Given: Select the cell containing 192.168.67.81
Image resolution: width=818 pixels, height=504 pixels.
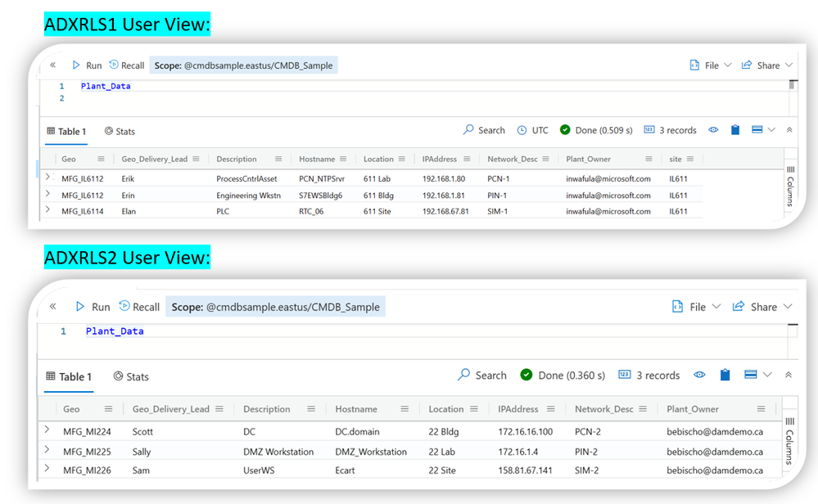Looking at the screenshot, I should point(445,211).
